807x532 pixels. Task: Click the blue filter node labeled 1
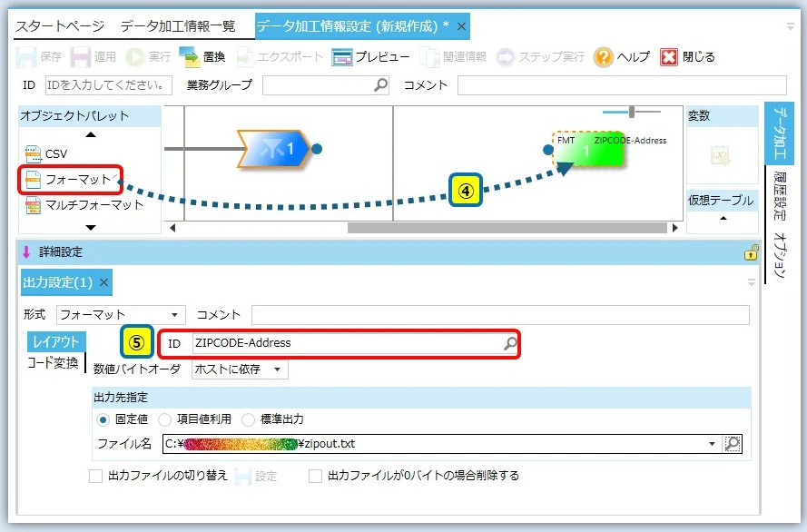pyautogui.click(x=273, y=149)
